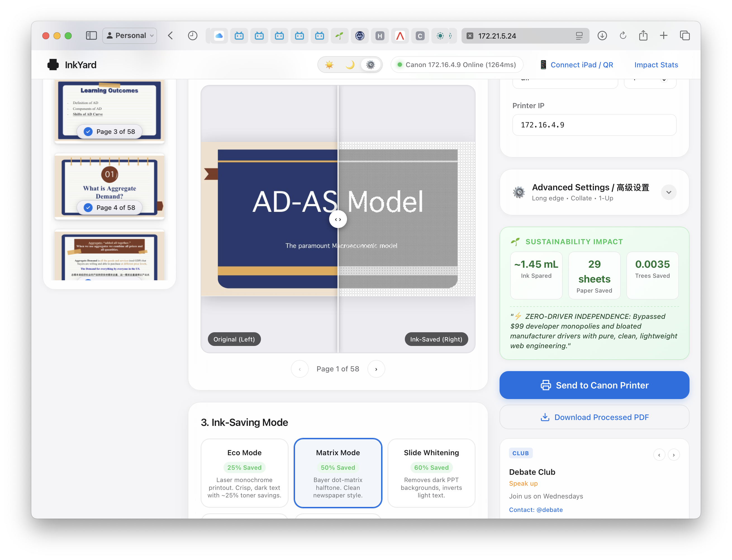Click the Printer IP input field

594,125
